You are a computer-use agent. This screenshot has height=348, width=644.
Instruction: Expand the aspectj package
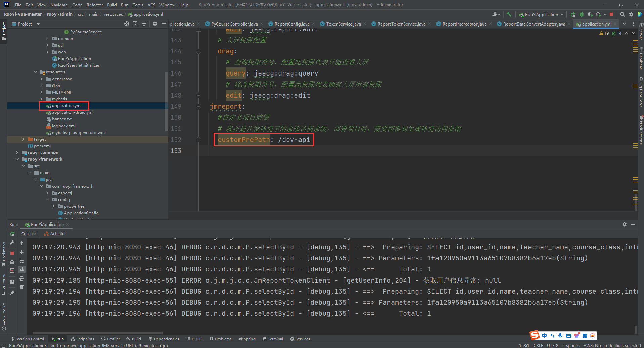pos(47,193)
